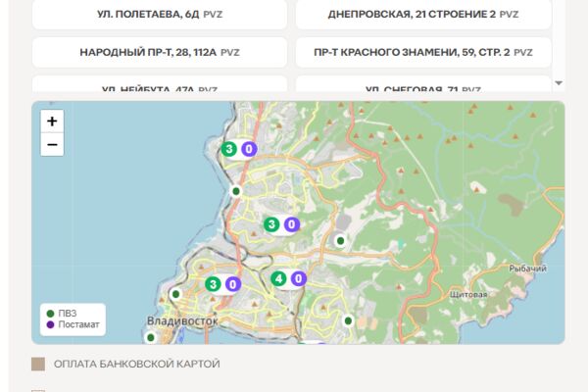
Task: Click ПВЗ legend entry
Action: click(x=62, y=314)
